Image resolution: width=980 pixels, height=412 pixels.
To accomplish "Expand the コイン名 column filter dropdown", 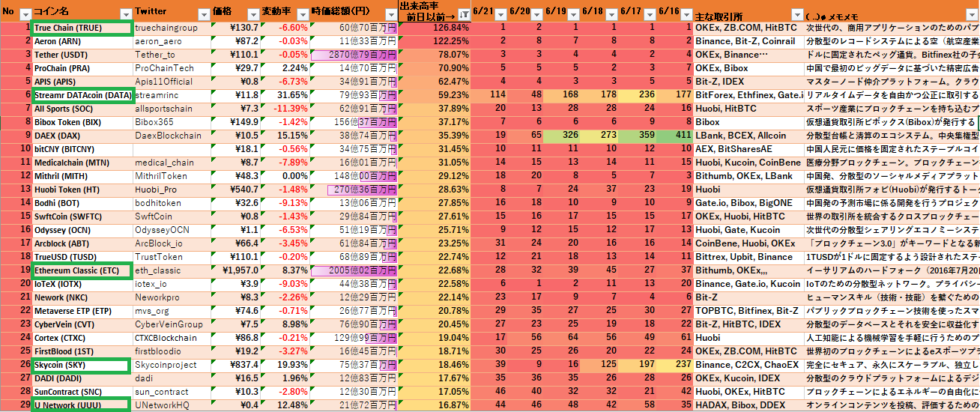I will coord(124,13).
